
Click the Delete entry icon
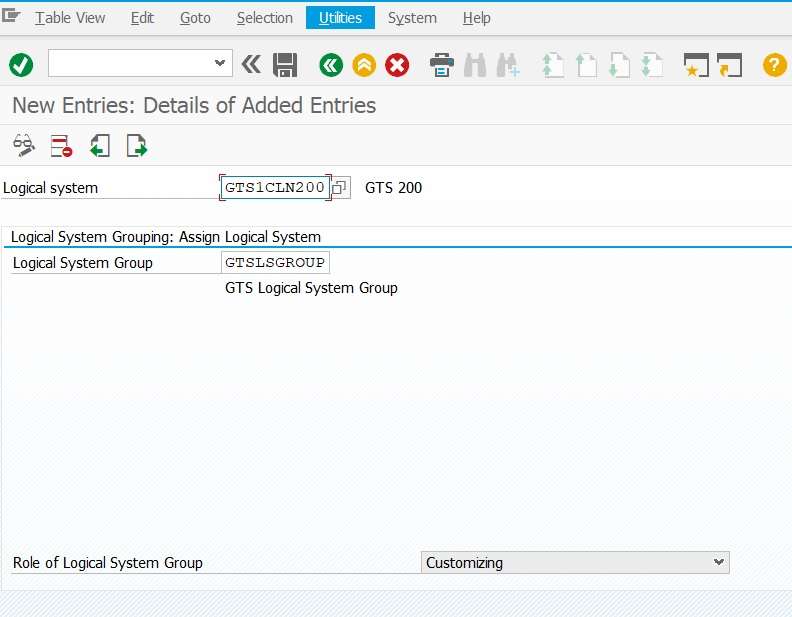click(61, 146)
